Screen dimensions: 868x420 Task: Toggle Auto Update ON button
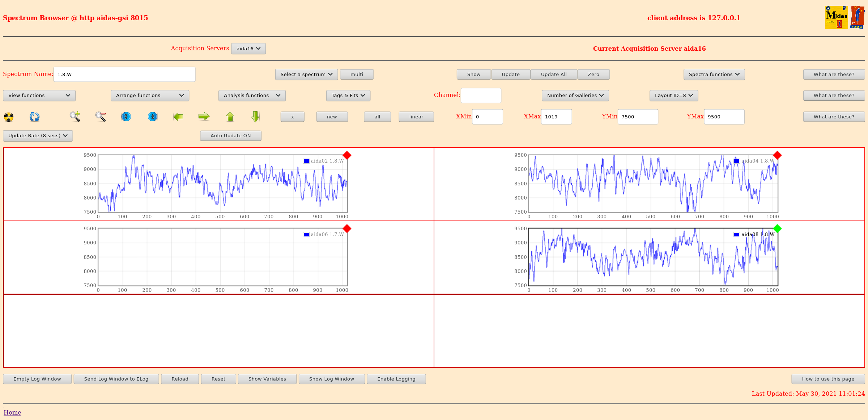[x=231, y=136]
